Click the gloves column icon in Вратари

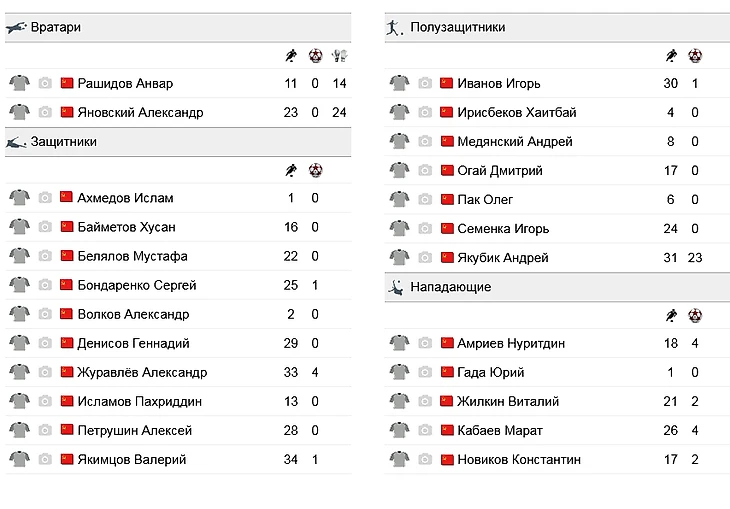click(x=339, y=56)
